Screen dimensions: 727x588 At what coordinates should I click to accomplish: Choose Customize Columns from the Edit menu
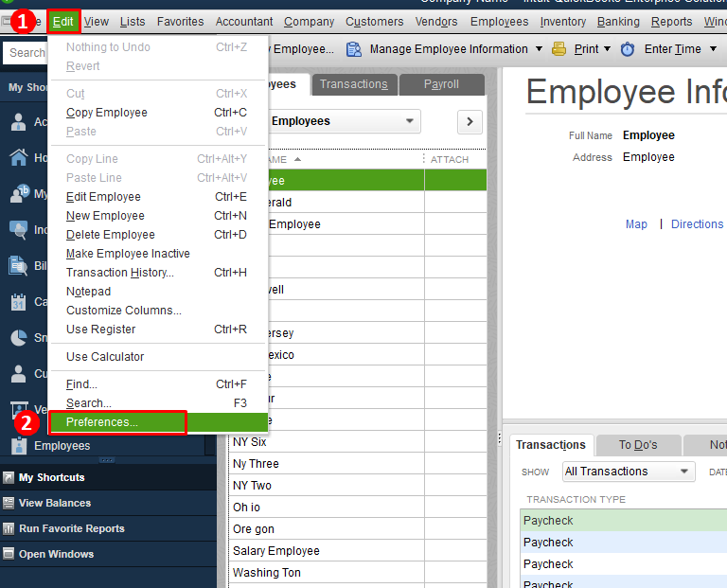(x=158, y=311)
